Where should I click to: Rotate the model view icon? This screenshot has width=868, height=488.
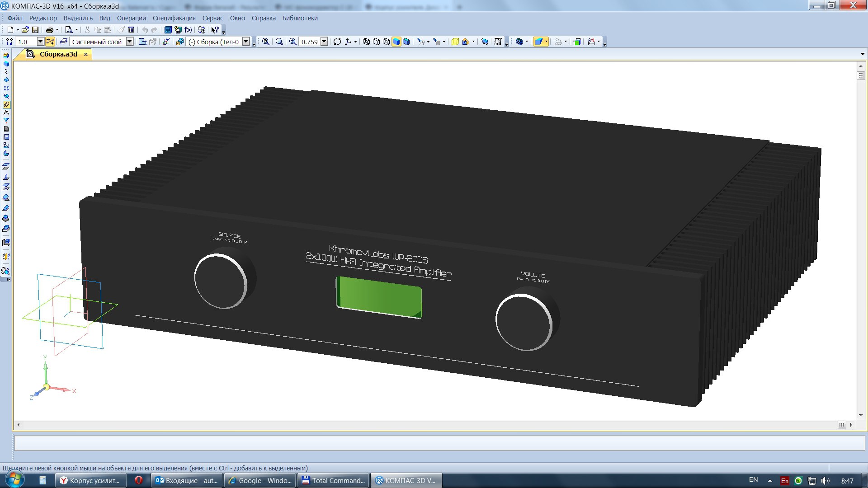coord(337,42)
